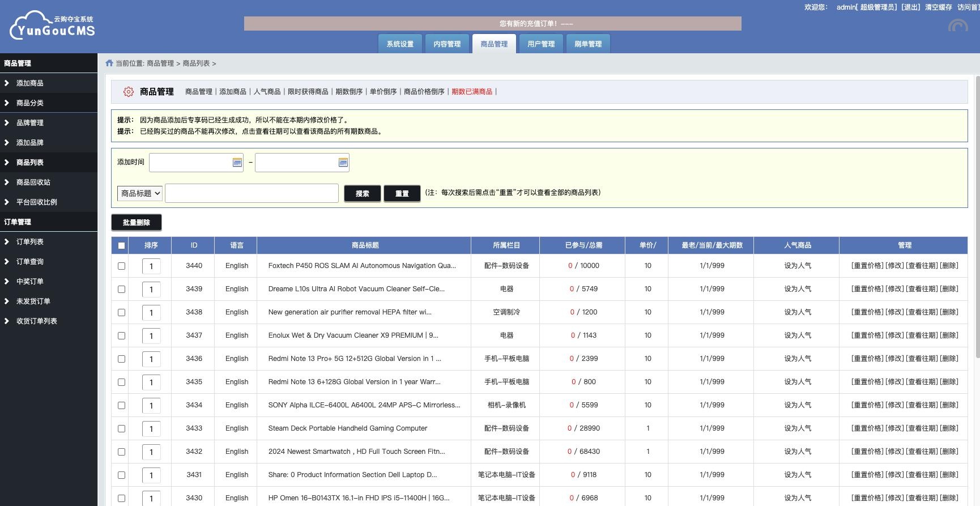The width and height of the screenshot is (980, 506).
Task: Click the home icon in the breadcrumb
Action: pos(109,63)
